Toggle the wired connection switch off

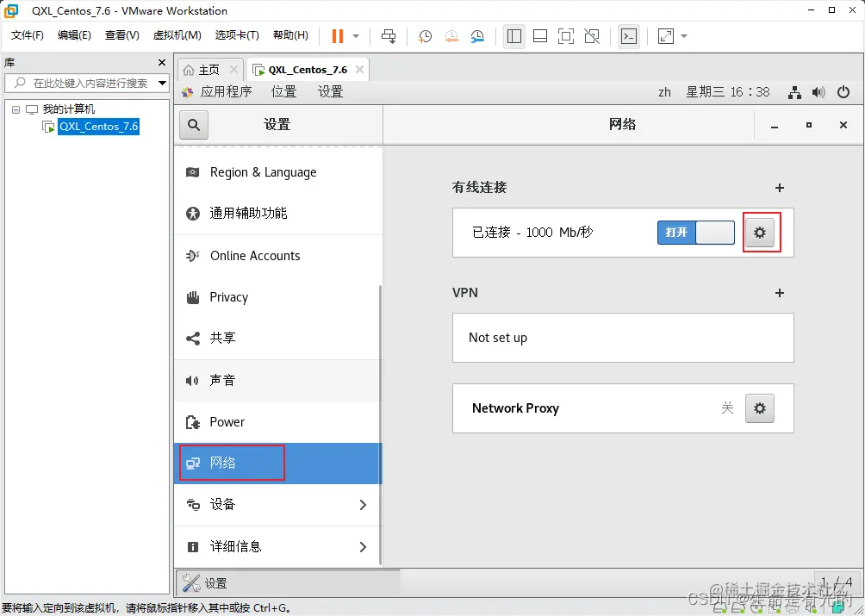pyautogui.click(x=694, y=233)
